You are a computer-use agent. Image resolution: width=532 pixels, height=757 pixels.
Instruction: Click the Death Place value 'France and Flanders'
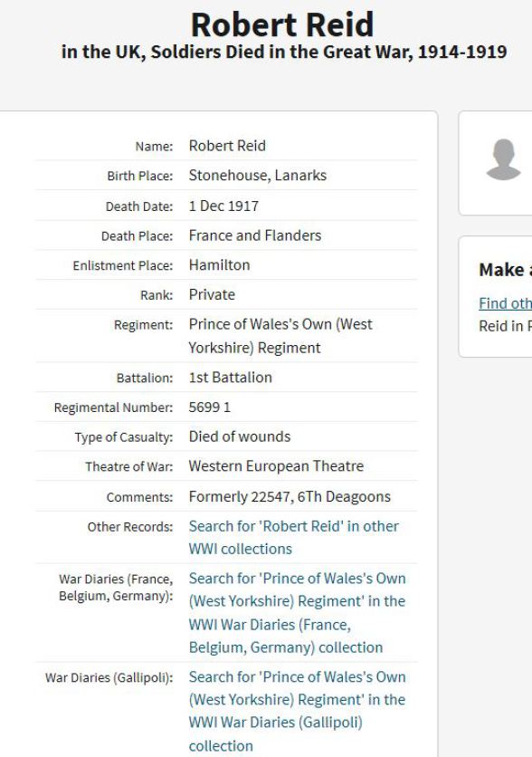(x=254, y=235)
